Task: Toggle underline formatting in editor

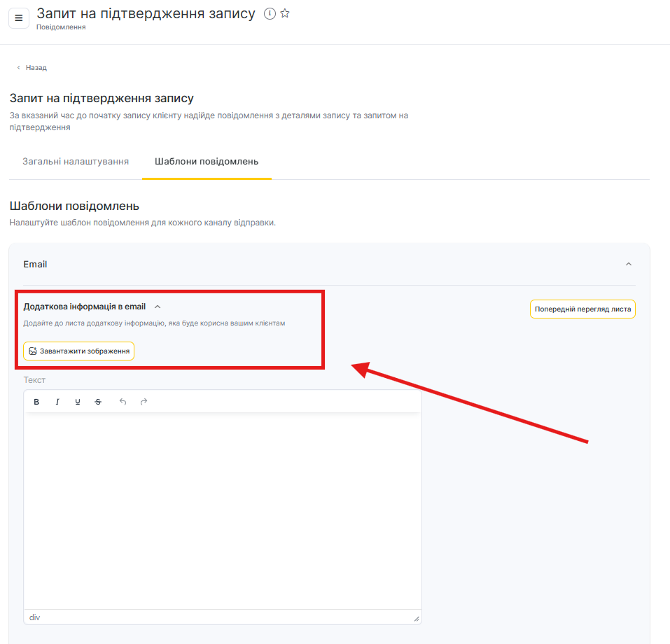Action: pyautogui.click(x=78, y=402)
